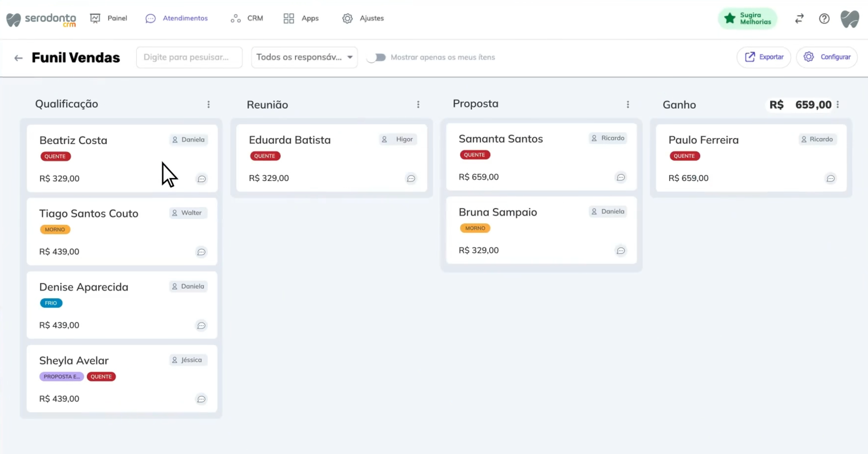Open the Ganho column options menu
The height and width of the screenshot is (454, 868).
838,105
